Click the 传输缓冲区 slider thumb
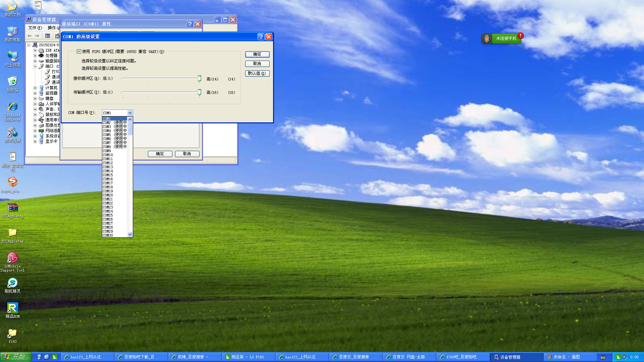644x362 pixels. 199,92
